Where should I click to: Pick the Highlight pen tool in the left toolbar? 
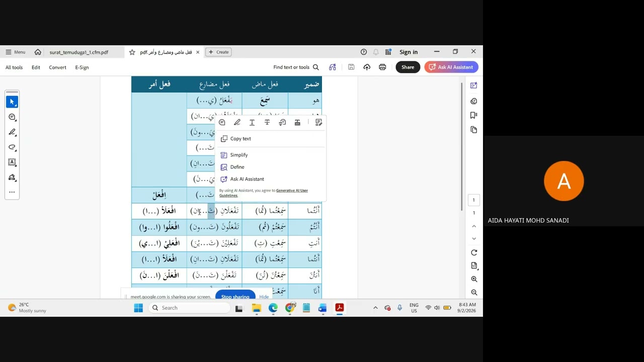click(12, 132)
